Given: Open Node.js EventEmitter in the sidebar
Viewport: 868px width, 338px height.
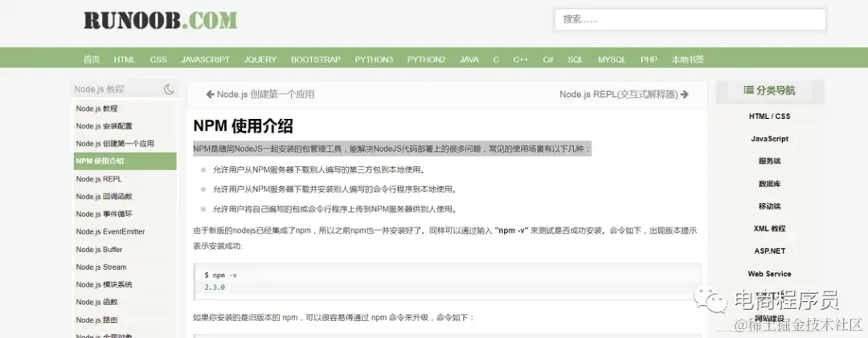Looking at the screenshot, I should coord(111,232).
